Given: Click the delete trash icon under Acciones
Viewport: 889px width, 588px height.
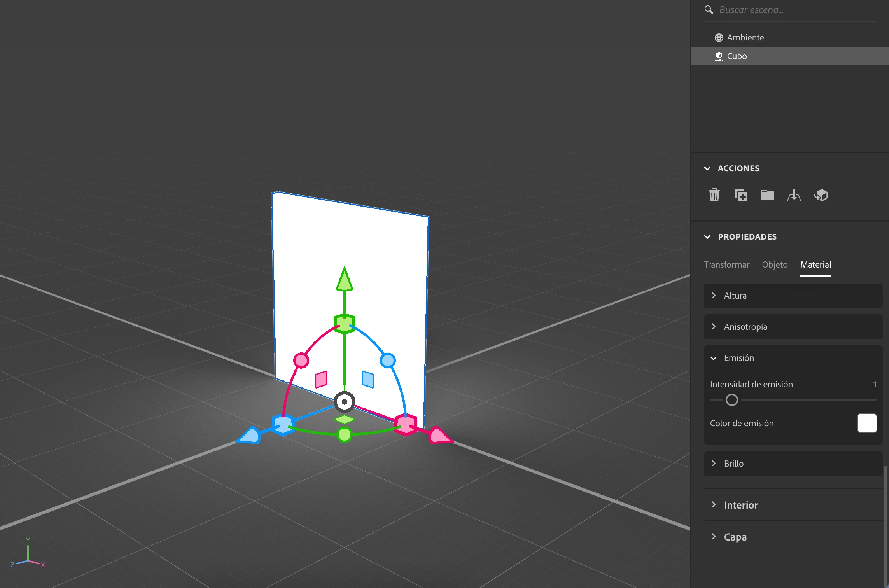Looking at the screenshot, I should [714, 195].
